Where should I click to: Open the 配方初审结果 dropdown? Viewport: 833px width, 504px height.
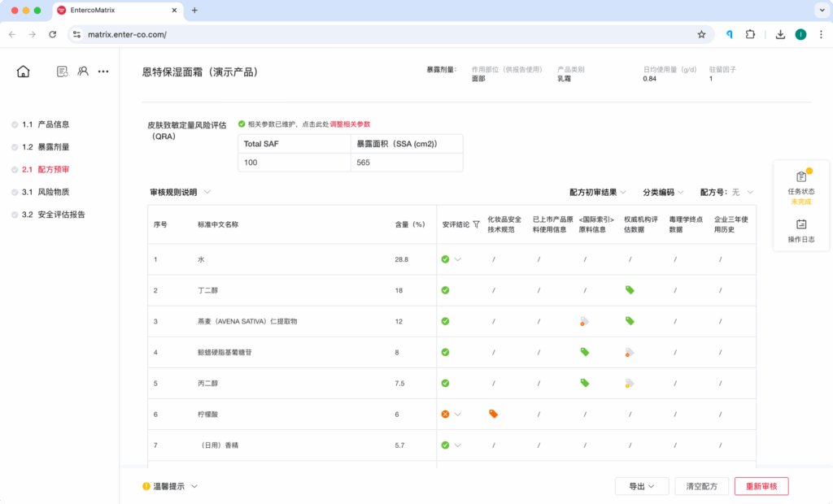(x=598, y=193)
